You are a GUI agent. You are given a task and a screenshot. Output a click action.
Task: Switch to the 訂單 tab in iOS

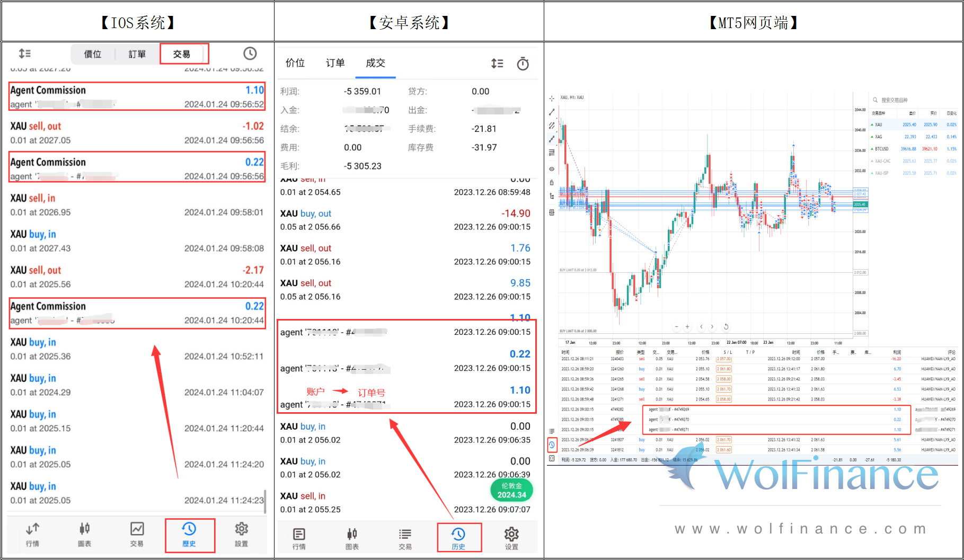tap(137, 54)
